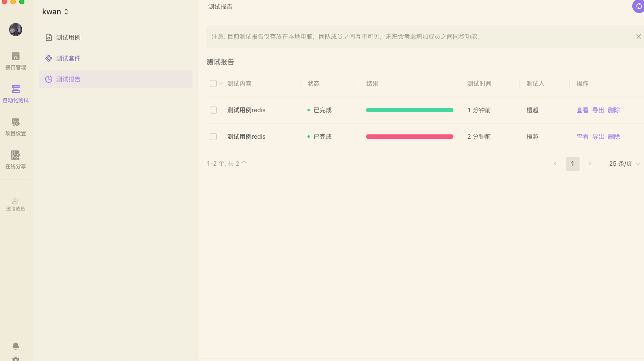Image resolution: width=644 pixels, height=361 pixels.
Task: Go to the next page arrow
Action: 590,164
